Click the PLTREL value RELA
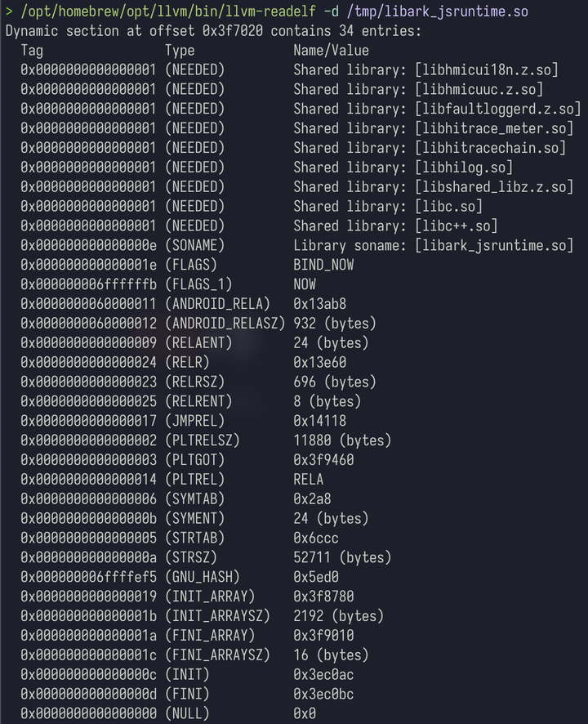This screenshot has height=724, width=588. pyautogui.click(x=309, y=480)
